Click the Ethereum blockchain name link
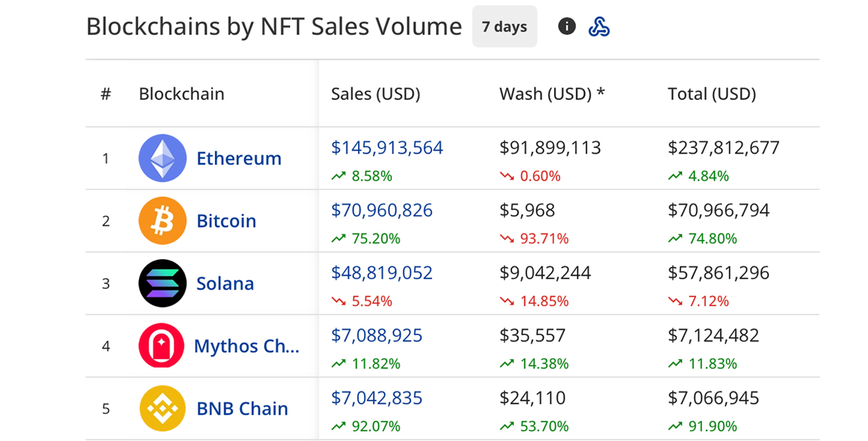This screenshot has height=441, width=868. pyautogui.click(x=239, y=158)
